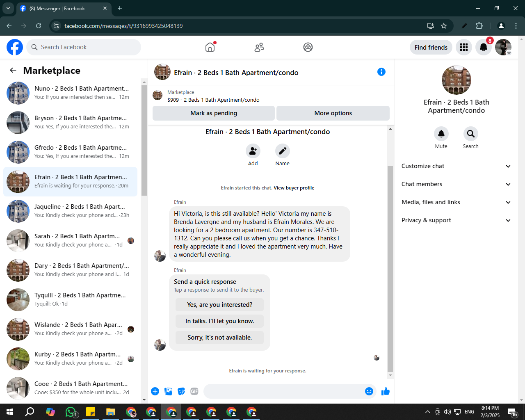
Task: Open Cooe conversation
Action: click(x=71, y=388)
